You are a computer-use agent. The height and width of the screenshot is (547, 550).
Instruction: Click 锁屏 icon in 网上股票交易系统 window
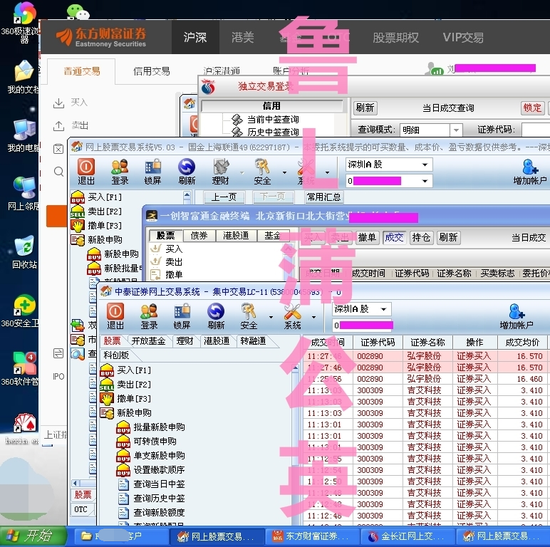(153, 171)
